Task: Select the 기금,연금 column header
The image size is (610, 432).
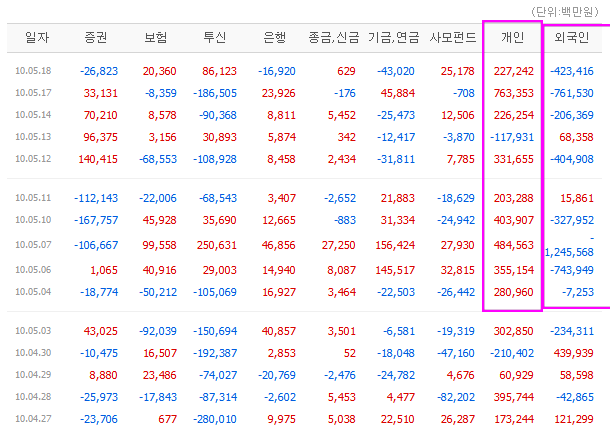Action: 394,37
